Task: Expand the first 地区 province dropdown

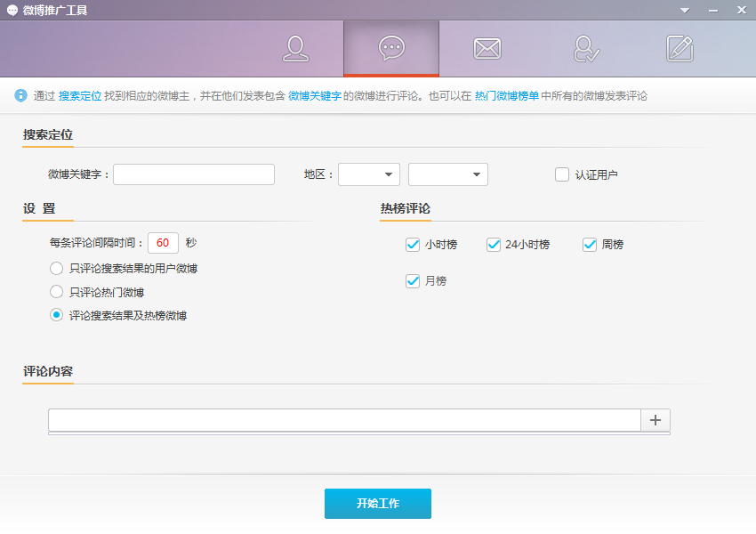Action: click(369, 174)
